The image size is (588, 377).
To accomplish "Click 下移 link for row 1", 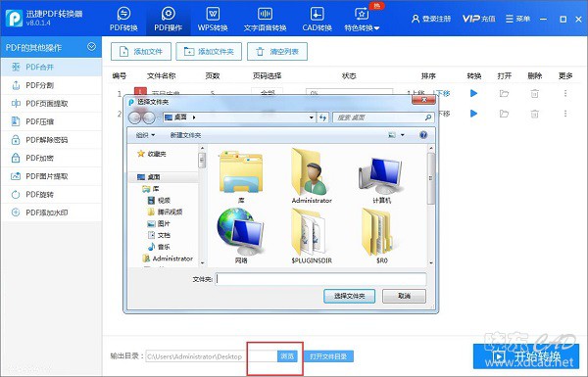I will pyautogui.click(x=443, y=93).
